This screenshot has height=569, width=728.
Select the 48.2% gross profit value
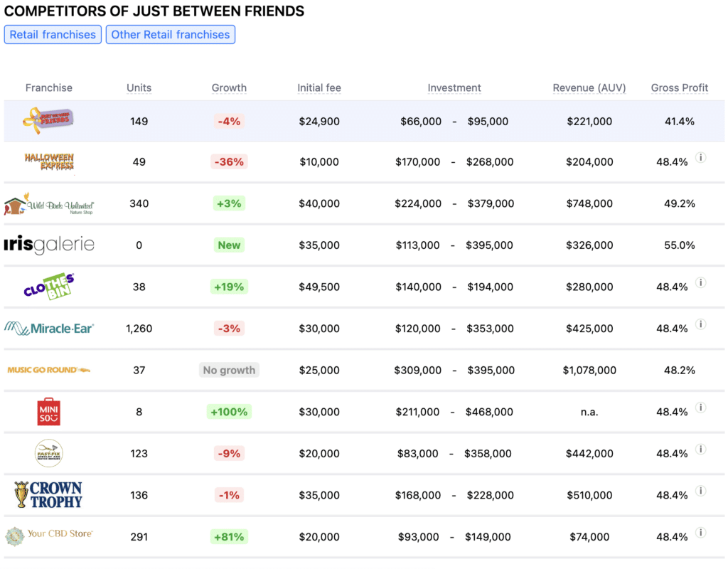679,370
